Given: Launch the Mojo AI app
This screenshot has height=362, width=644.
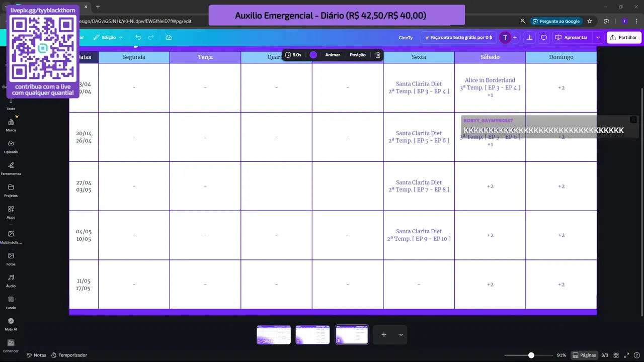Looking at the screenshot, I should click(11, 324).
